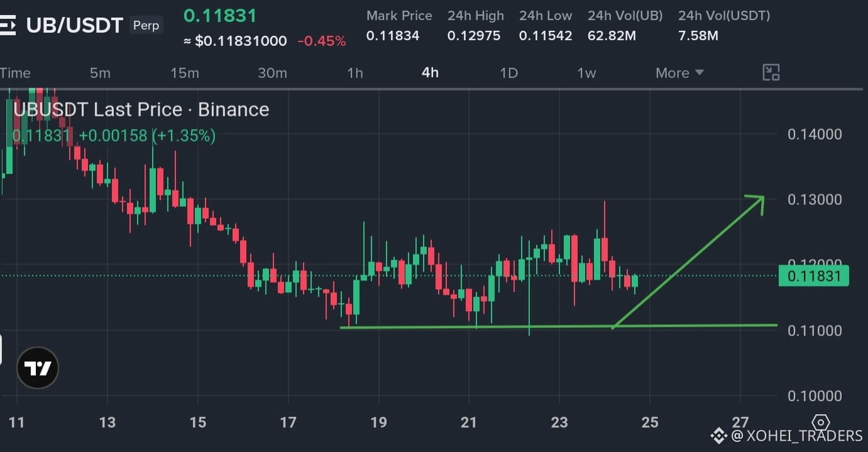
Task: Click the 0.13000 price axis label
Action: click(x=815, y=199)
